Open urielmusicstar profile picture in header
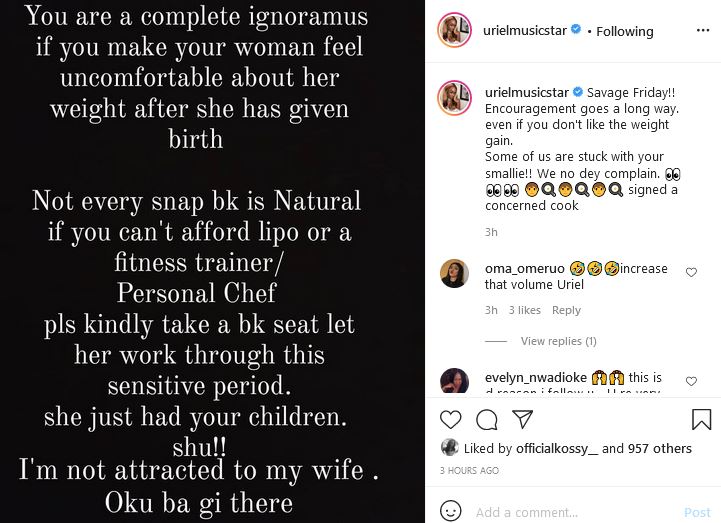721x523 pixels. pyautogui.click(x=454, y=31)
